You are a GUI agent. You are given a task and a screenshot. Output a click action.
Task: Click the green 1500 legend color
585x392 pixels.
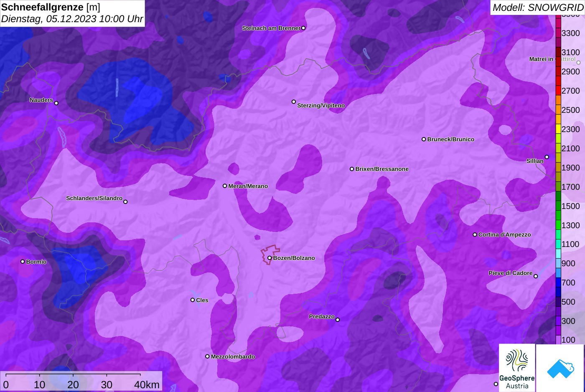[558, 206]
